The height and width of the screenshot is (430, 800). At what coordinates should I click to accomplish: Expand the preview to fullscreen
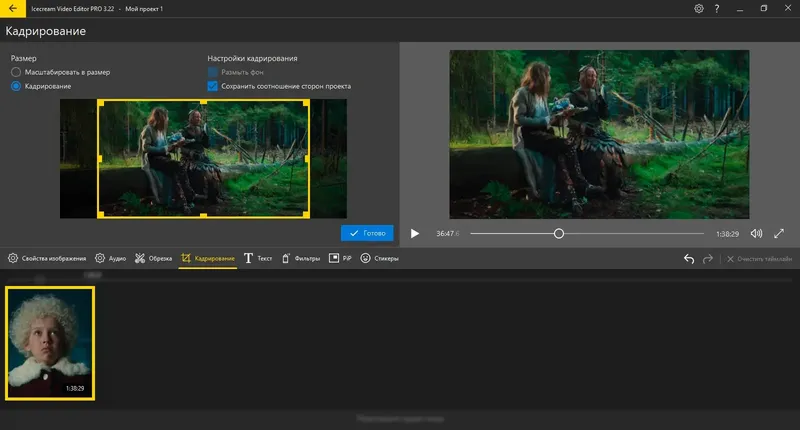coord(779,233)
